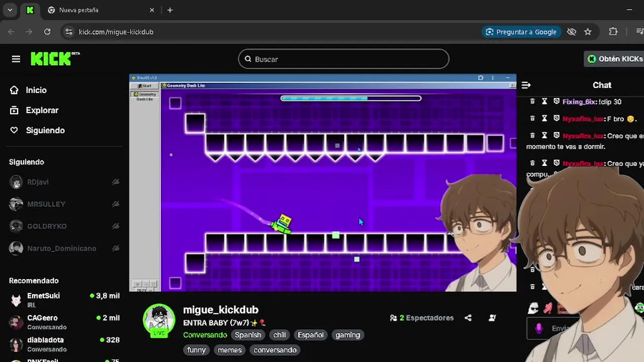
Task: Click the kick.com/migue-kickdub address bar
Action: click(x=116, y=32)
